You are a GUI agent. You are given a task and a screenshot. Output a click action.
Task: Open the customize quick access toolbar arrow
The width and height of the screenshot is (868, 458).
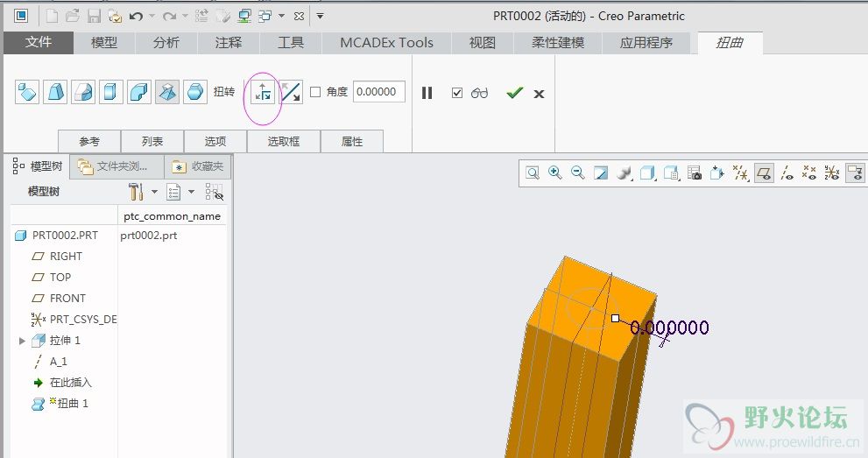(x=320, y=16)
